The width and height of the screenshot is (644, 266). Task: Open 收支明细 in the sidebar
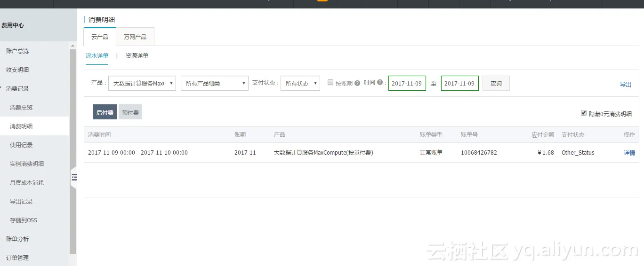17,70
